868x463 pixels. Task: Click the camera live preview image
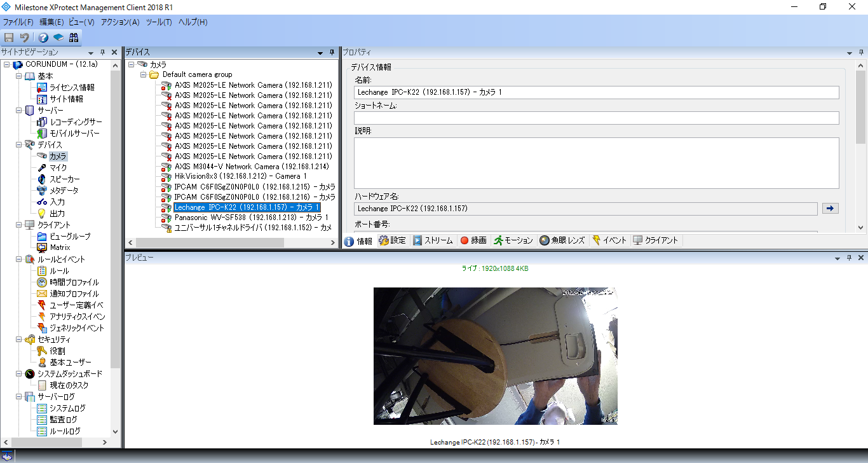[x=495, y=356]
